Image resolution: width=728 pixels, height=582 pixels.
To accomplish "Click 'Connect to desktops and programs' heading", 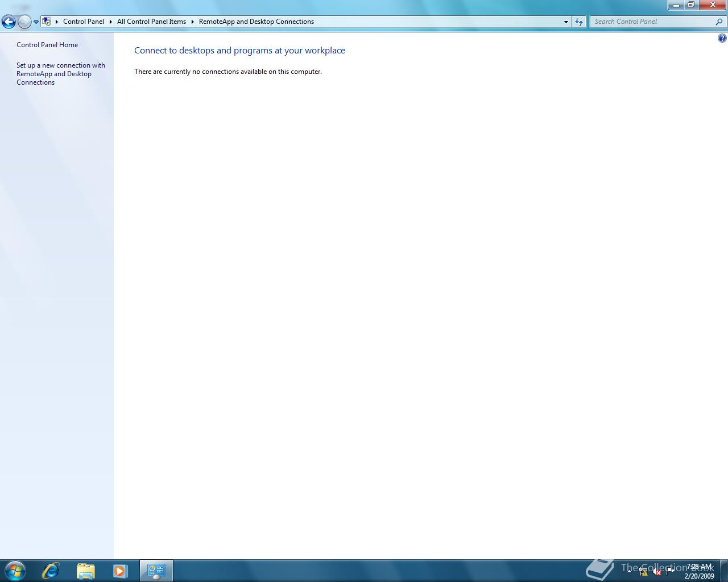I will (x=239, y=51).
